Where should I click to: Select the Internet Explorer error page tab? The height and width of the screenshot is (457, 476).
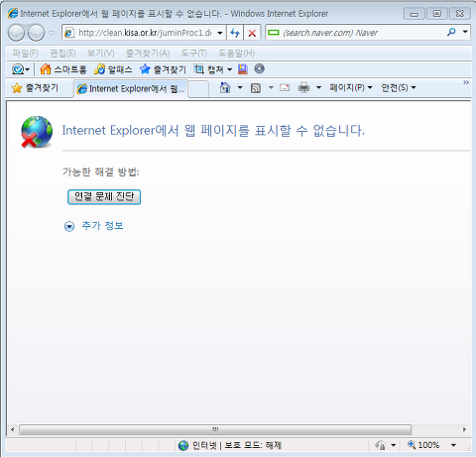[x=131, y=88]
